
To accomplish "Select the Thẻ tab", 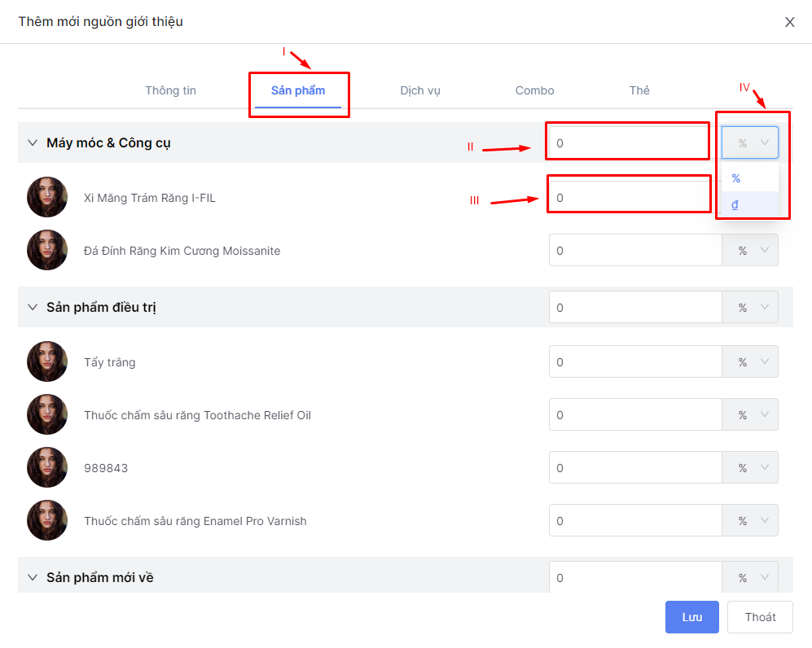I will 639,90.
